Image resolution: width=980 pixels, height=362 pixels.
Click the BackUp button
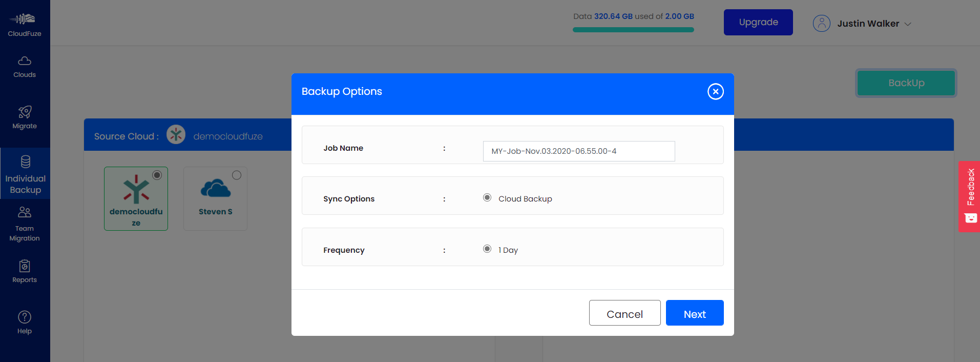coord(906,83)
